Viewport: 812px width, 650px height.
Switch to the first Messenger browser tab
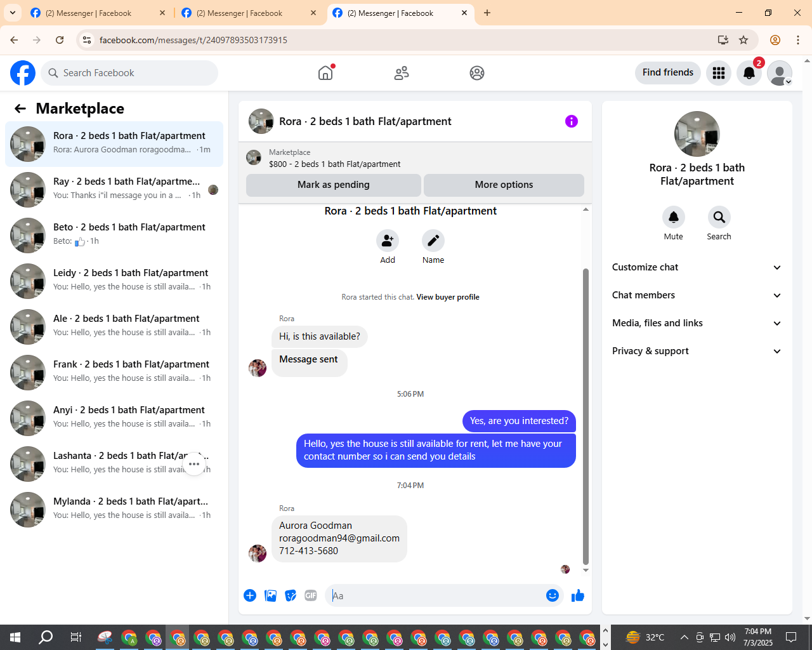[98, 13]
